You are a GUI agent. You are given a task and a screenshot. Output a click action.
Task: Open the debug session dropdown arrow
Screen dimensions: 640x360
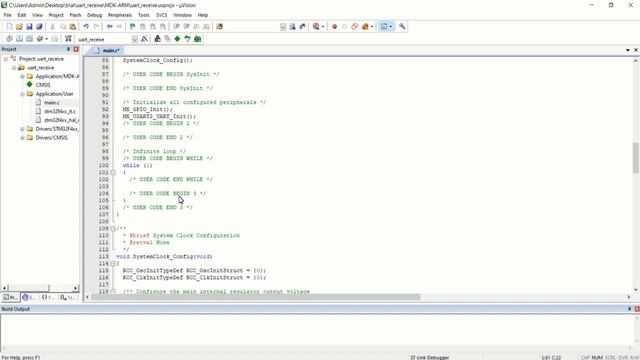pyautogui.click(x=323, y=27)
